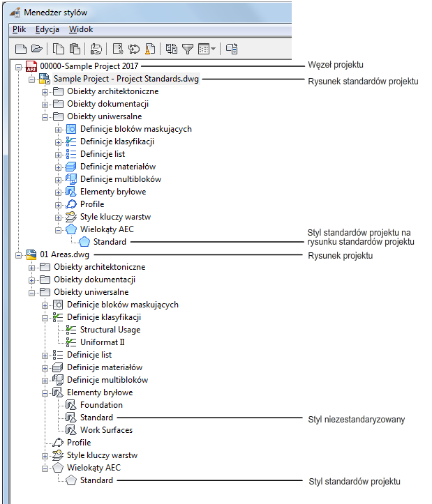The height and width of the screenshot is (504, 432).
Task: Expand Definicje list under 01 Areas.dwg
Action: click(45, 356)
